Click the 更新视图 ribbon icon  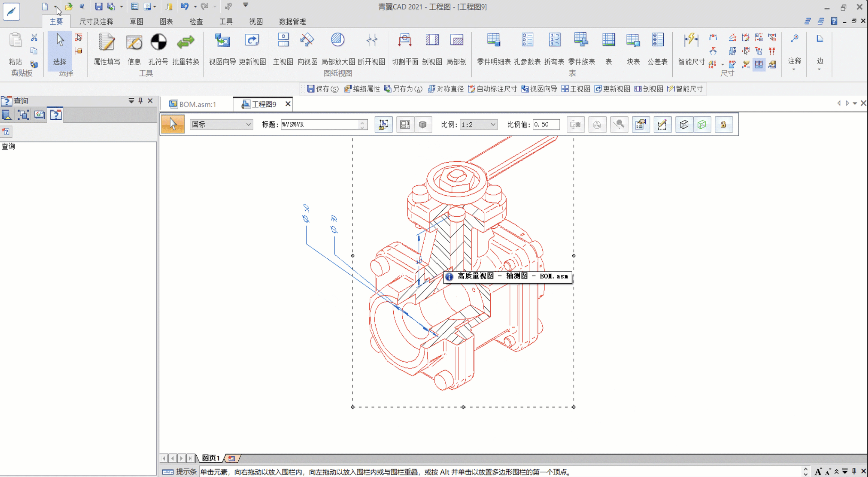click(x=252, y=49)
